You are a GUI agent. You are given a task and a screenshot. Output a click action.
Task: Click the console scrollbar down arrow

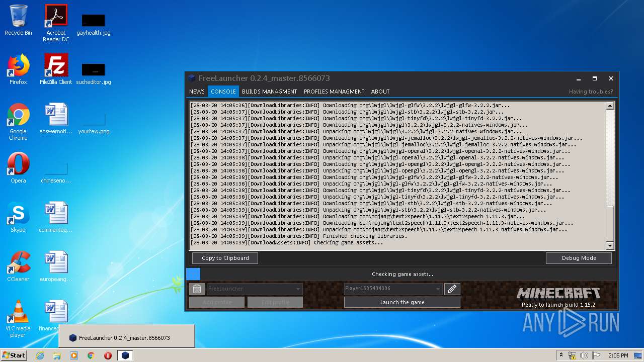(610, 246)
